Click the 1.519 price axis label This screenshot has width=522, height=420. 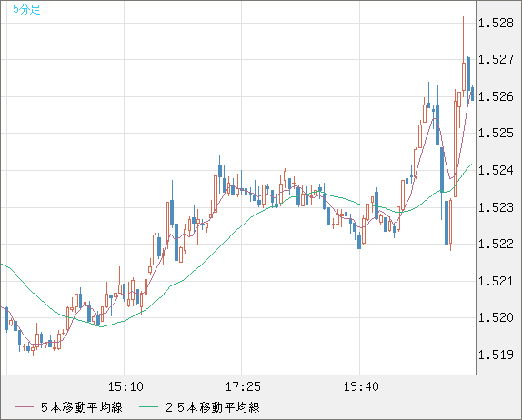496,355
